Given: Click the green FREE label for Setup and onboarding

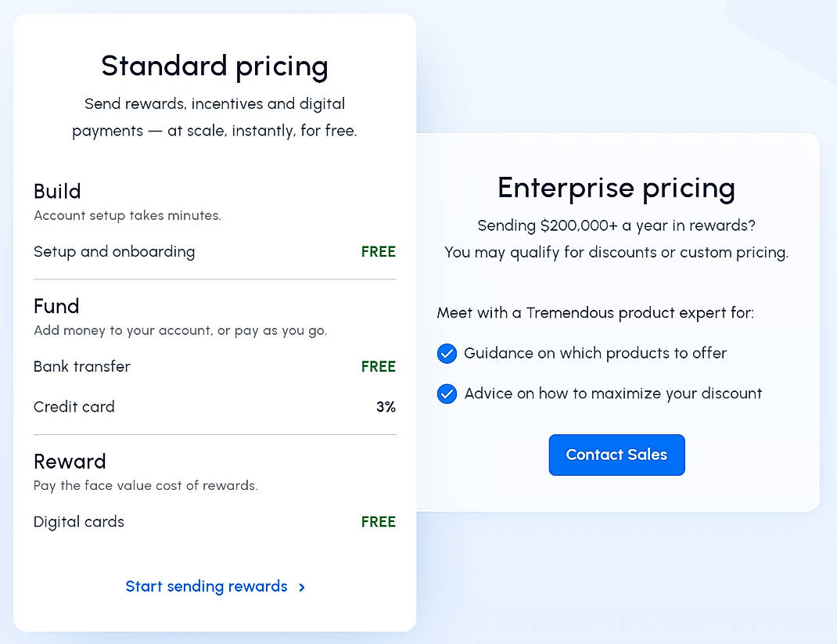Looking at the screenshot, I should [x=378, y=252].
